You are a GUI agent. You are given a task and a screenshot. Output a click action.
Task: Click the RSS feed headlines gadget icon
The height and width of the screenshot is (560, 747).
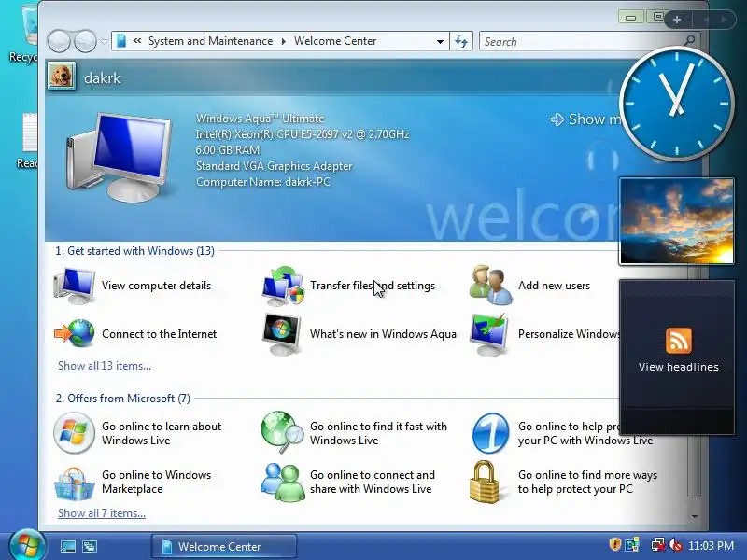(679, 341)
